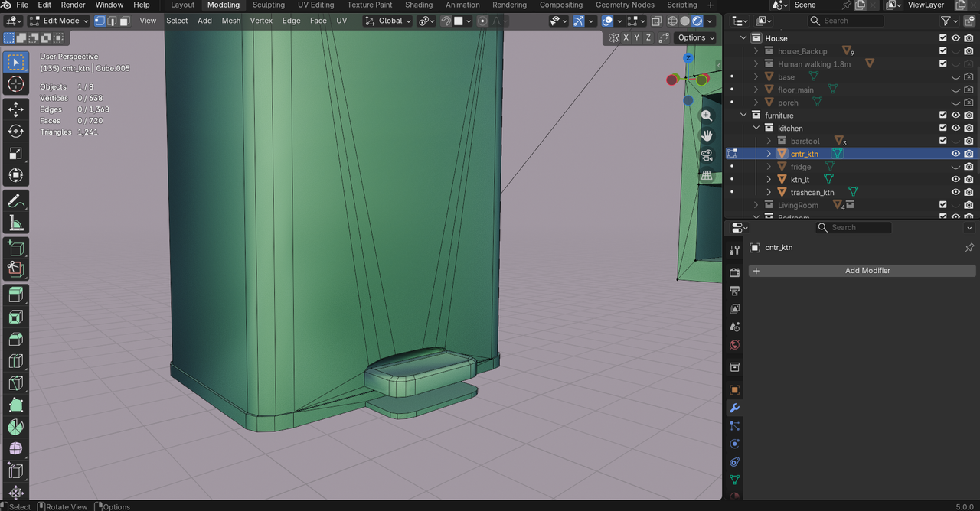The width and height of the screenshot is (980, 511).
Task: Select the Move tool
Action: [x=15, y=109]
